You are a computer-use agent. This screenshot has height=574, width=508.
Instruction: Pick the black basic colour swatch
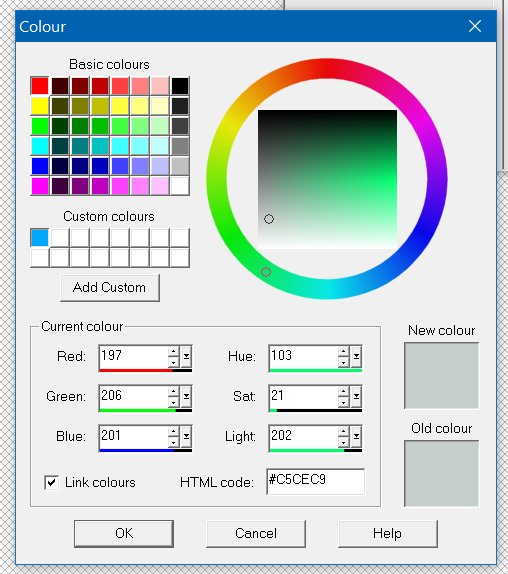(x=180, y=86)
